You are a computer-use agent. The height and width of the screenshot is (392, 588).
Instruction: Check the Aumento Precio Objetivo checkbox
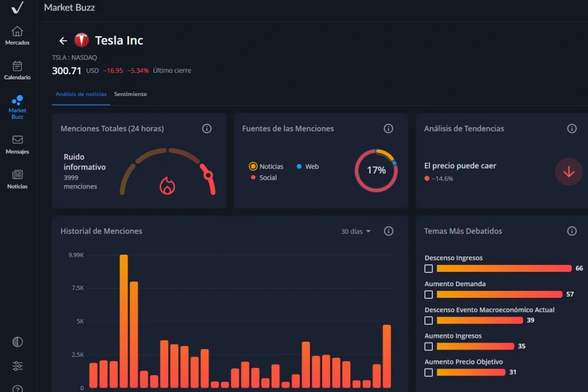click(x=428, y=372)
